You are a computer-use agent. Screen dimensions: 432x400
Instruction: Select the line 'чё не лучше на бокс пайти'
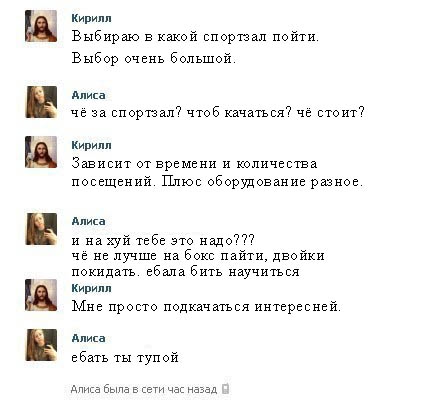pyautogui.click(x=169, y=256)
